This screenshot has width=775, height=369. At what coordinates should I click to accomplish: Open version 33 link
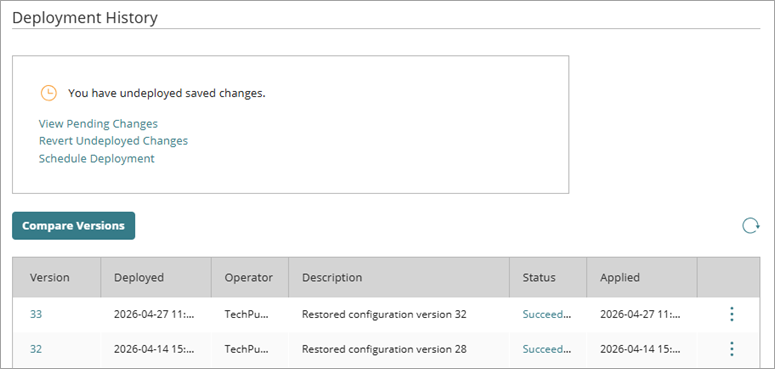[36, 314]
